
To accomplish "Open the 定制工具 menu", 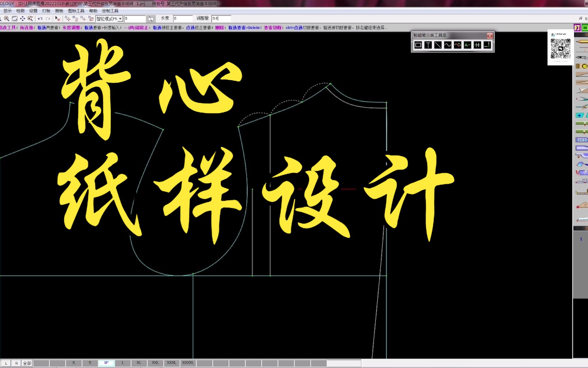I will (x=110, y=11).
